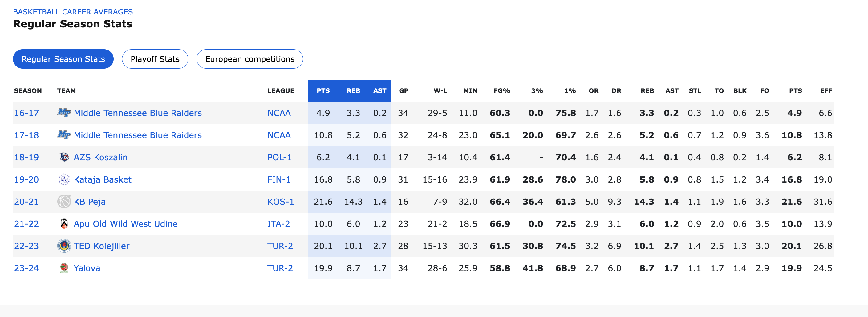This screenshot has height=317, width=868.
Task: Click the Middle Tennessee logo in 16-17 row
Action: (x=64, y=113)
